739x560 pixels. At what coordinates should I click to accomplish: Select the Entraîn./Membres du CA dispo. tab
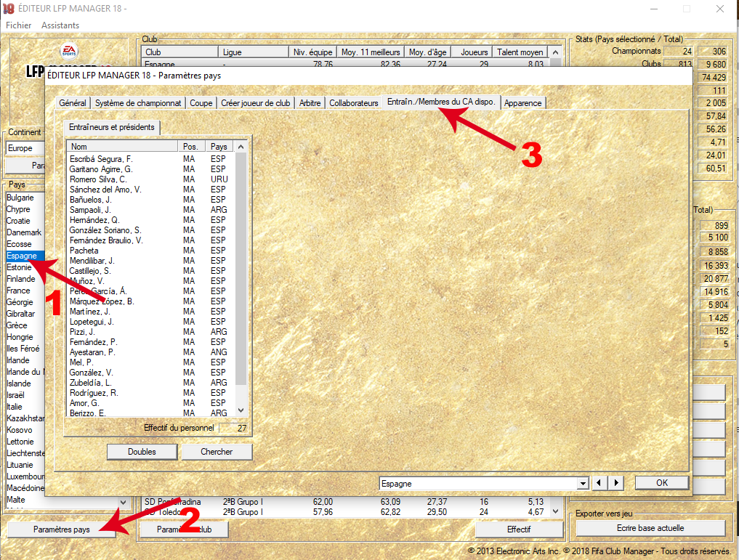click(x=441, y=102)
